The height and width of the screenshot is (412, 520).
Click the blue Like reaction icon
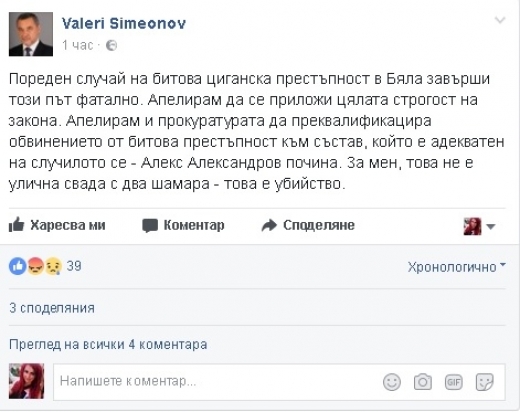[x=18, y=266]
